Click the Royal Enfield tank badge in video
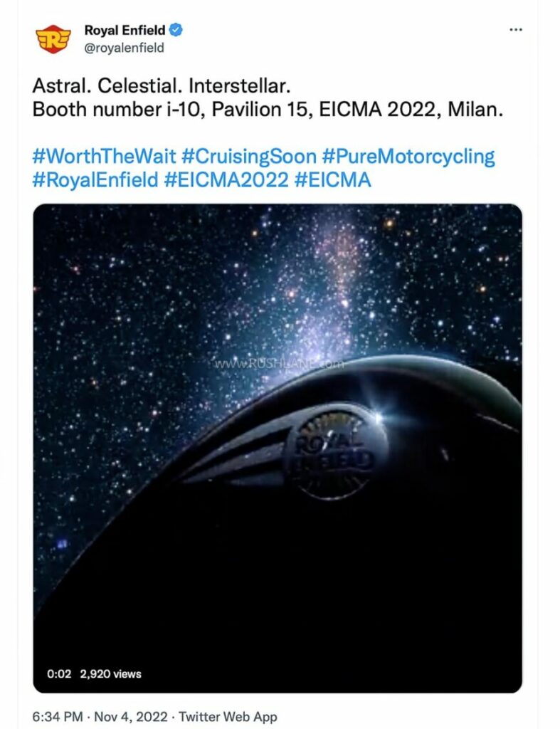This screenshot has height=729, width=560. click(336, 452)
